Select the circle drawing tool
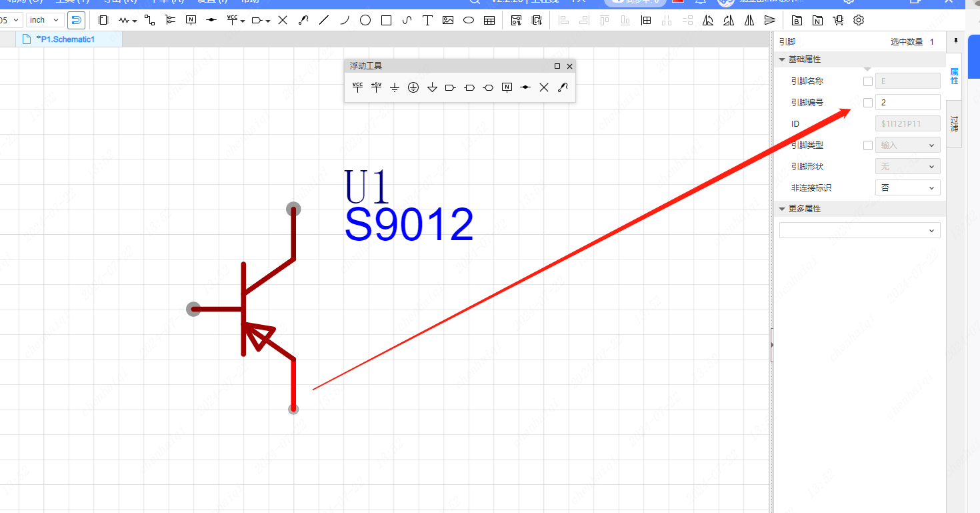 (x=365, y=20)
